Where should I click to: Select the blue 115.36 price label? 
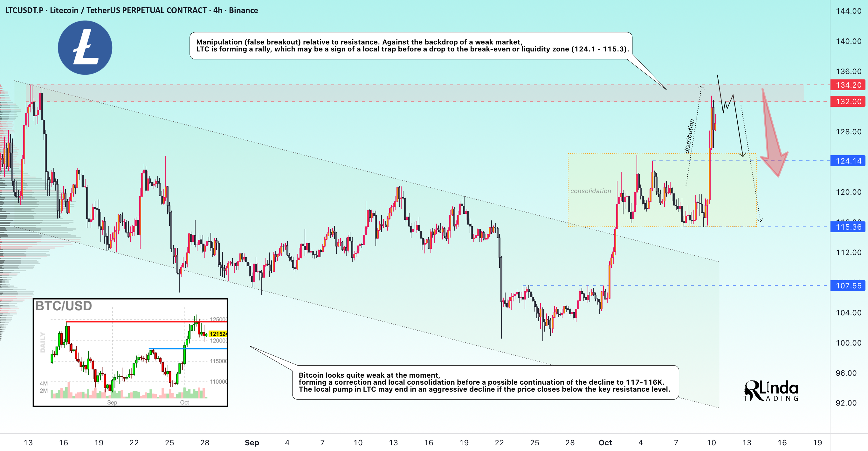[848, 227]
